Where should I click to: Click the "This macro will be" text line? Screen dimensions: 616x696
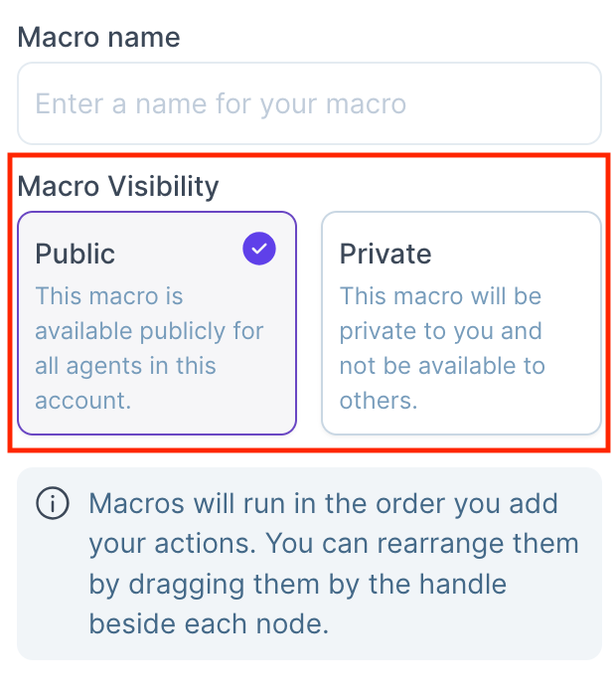[x=440, y=296]
